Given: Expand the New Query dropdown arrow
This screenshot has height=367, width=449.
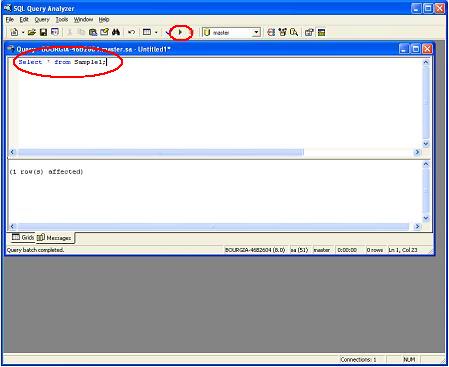Looking at the screenshot, I should pos(23,32).
